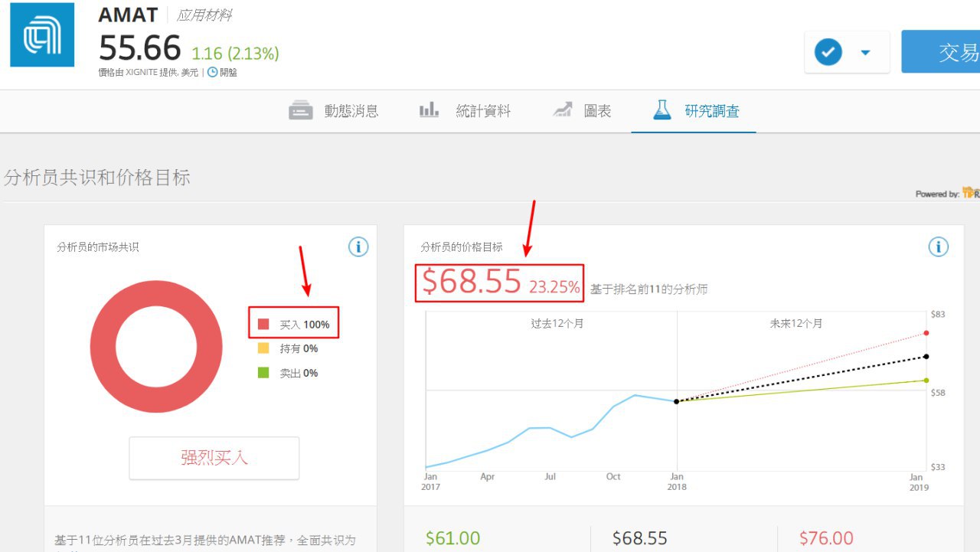This screenshot has height=552, width=980.
Task: Click the bar chart icon beside 統計資料
Action: [x=429, y=110]
